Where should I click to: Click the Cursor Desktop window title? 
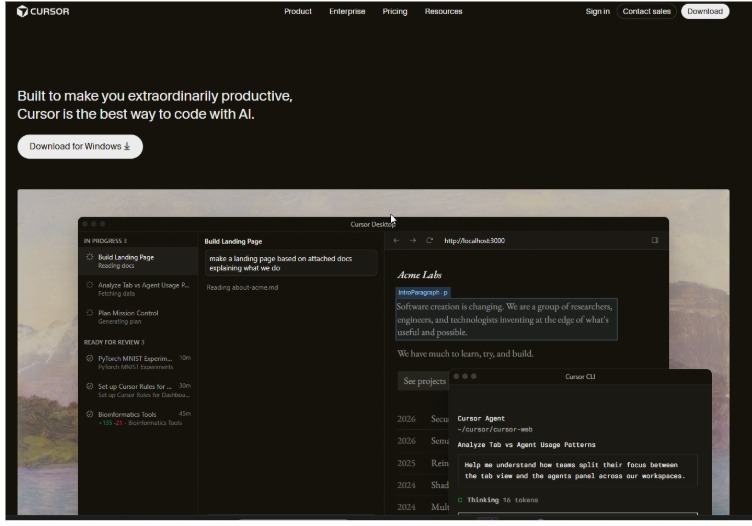point(373,224)
